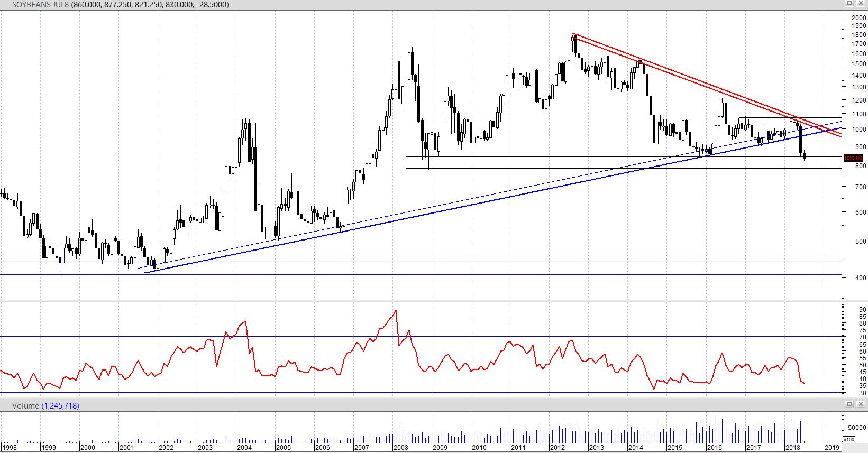Select the SOYBEANS JUL8 title text
Image resolution: width=868 pixels, height=453 pixels.
pyautogui.click(x=40, y=4)
